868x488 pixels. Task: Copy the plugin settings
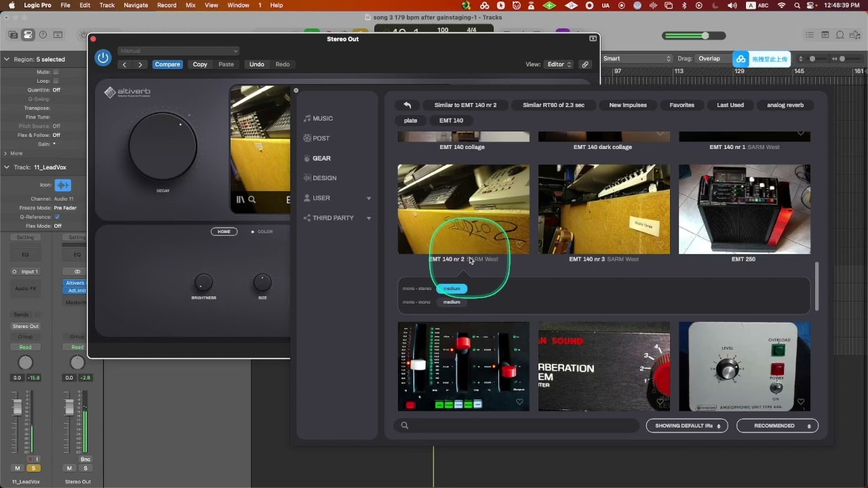[200, 64]
